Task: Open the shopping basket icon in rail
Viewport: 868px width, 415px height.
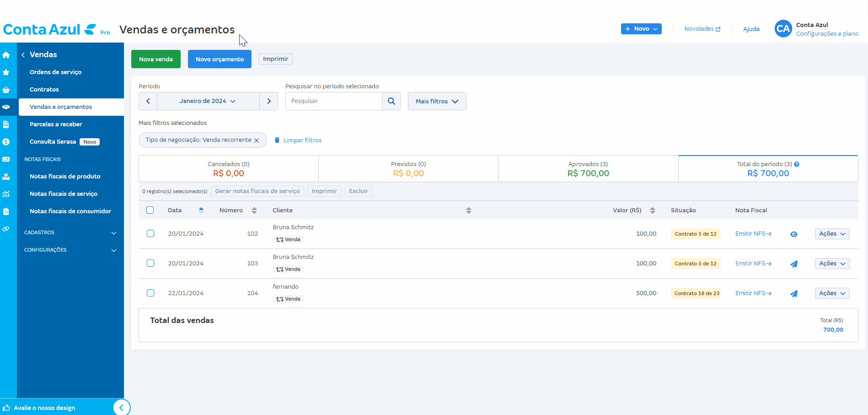Action: coord(6,90)
